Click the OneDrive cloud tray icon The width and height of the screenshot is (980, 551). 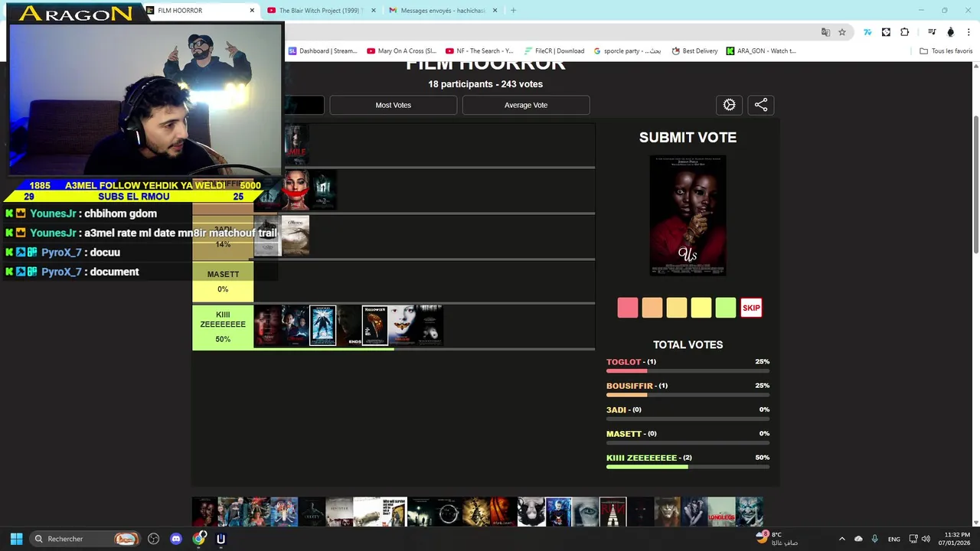(858, 539)
